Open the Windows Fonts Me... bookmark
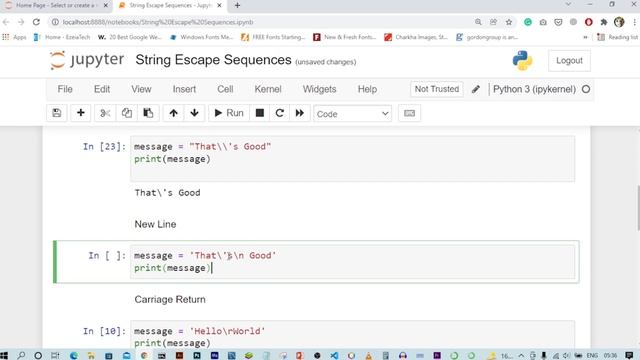The width and height of the screenshot is (640, 360). pyautogui.click(x=201, y=37)
